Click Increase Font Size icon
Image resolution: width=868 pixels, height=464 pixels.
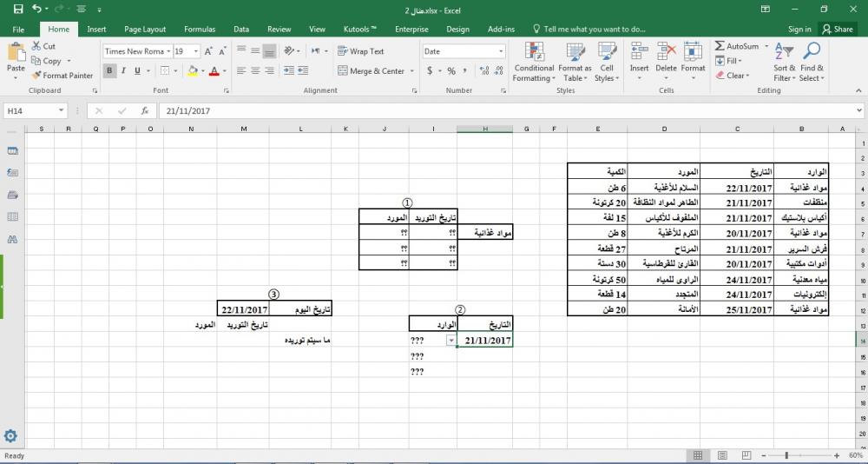(208, 51)
